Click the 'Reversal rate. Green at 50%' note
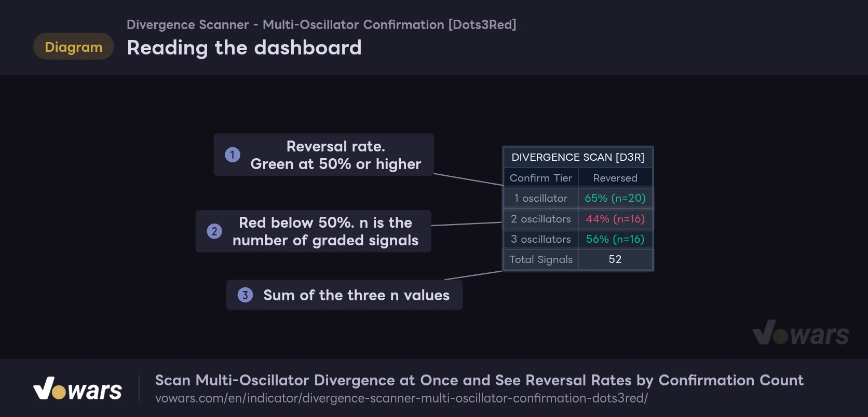Viewport: 868px width, 417px height. coord(324,155)
